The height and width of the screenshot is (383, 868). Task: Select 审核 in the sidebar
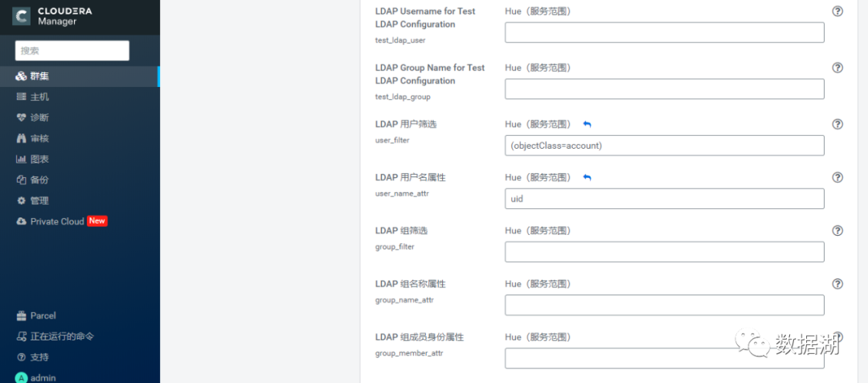(x=39, y=138)
